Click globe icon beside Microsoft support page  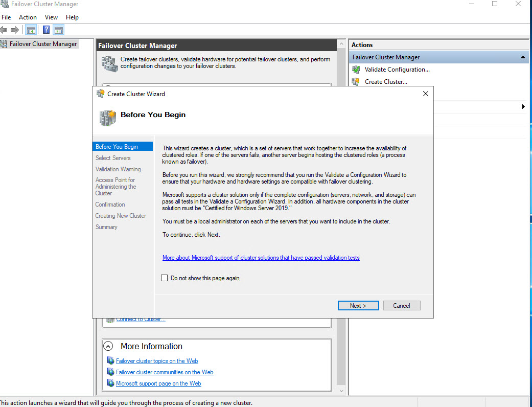point(110,383)
